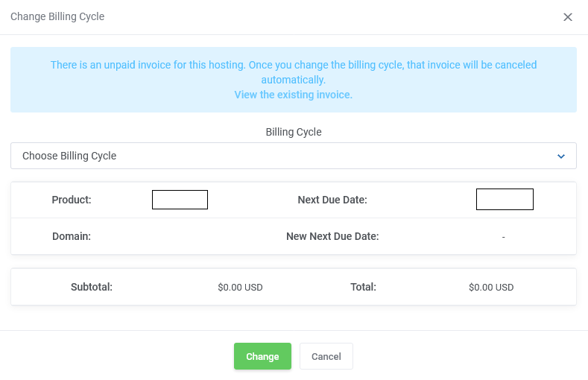Click the New Next Due Date label
588x380 pixels.
[x=332, y=236]
